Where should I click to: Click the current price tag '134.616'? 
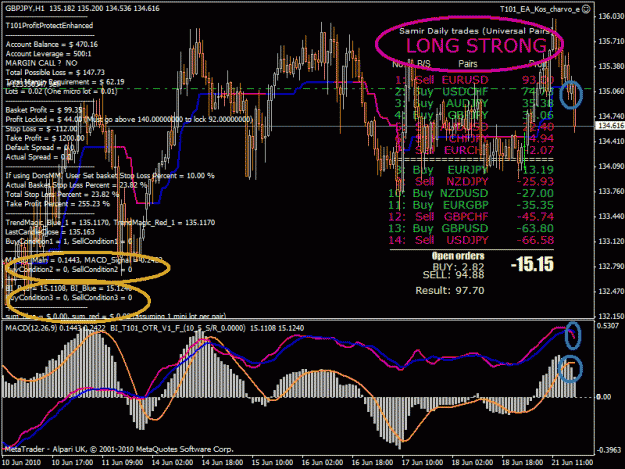[x=610, y=126]
